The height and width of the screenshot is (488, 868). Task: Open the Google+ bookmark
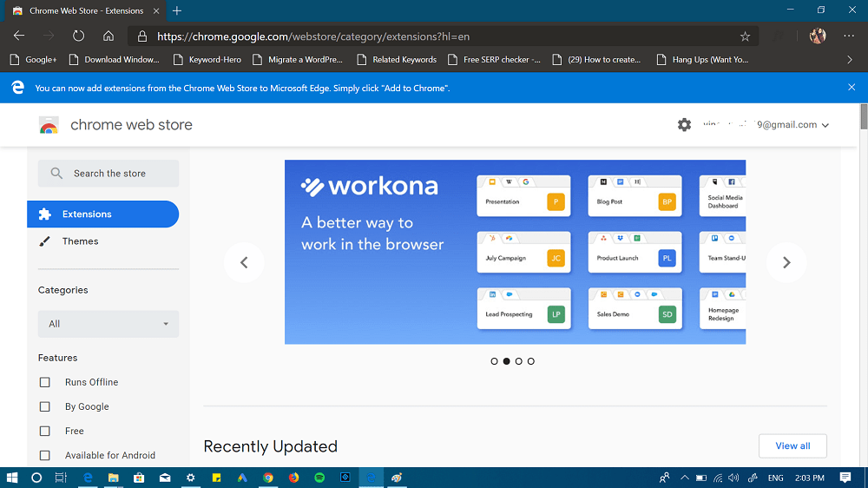click(34, 59)
